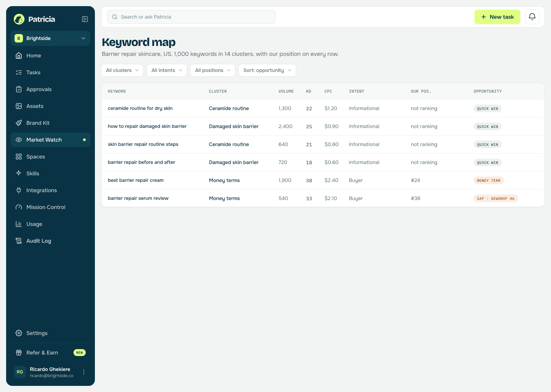The width and height of the screenshot is (551, 392).
Task: Focus the Search or ask Patricia field
Action: pyautogui.click(x=191, y=17)
